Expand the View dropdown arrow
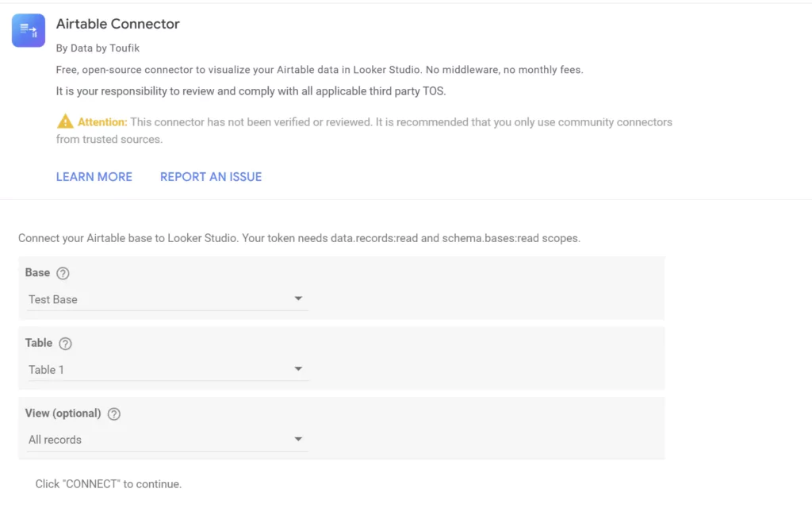 pyautogui.click(x=298, y=439)
